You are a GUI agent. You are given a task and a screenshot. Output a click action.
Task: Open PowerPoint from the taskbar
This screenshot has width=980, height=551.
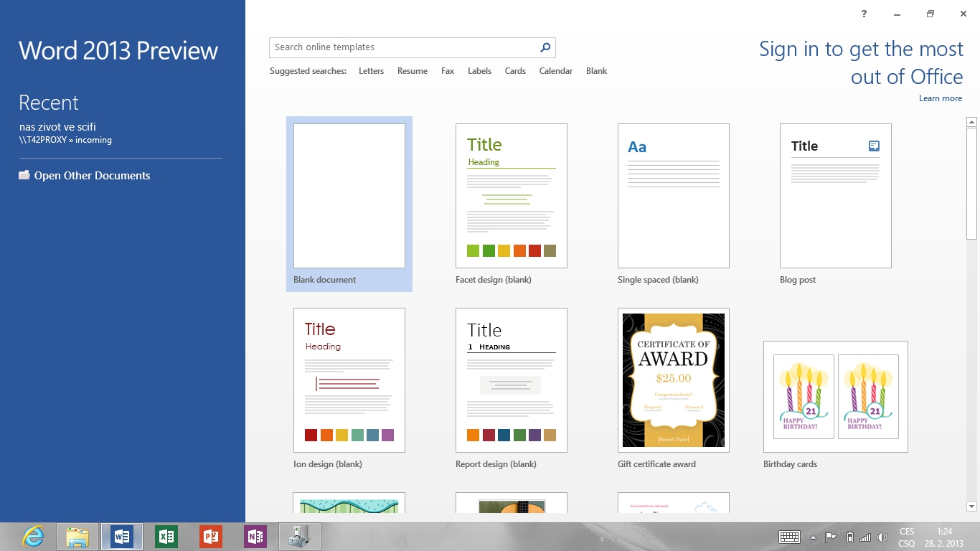[211, 536]
